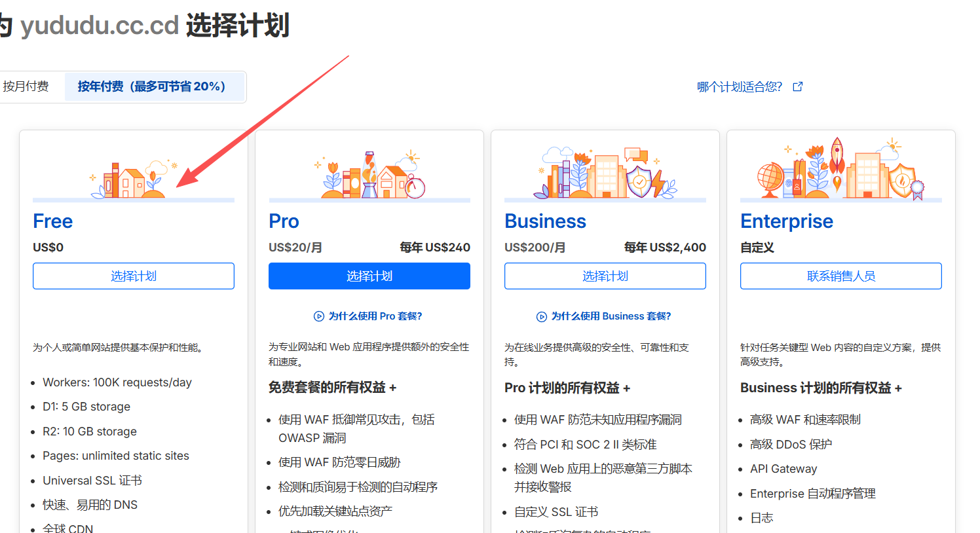Click the 每年 US$240 annual price
The image size is (980, 533).
pyautogui.click(x=435, y=248)
